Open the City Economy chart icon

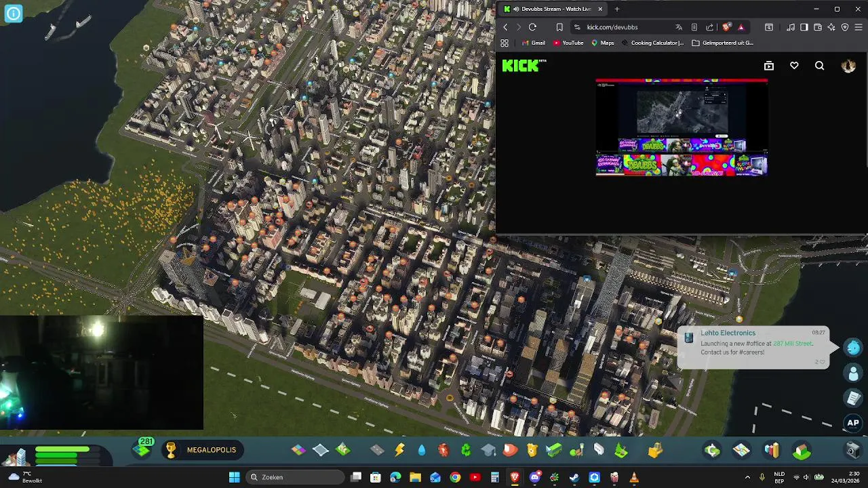click(772, 450)
